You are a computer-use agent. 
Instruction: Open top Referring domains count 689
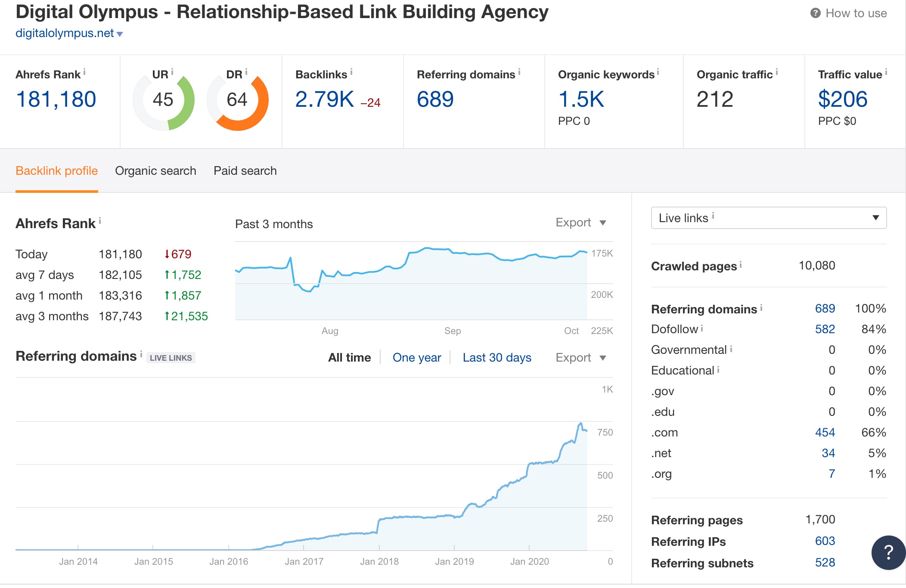[x=435, y=99]
